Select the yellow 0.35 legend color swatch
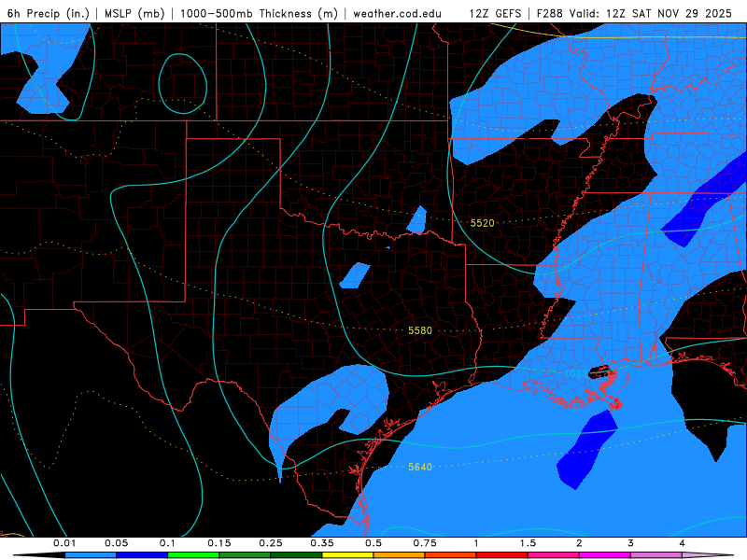The image size is (747, 560). pyautogui.click(x=347, y=555)
